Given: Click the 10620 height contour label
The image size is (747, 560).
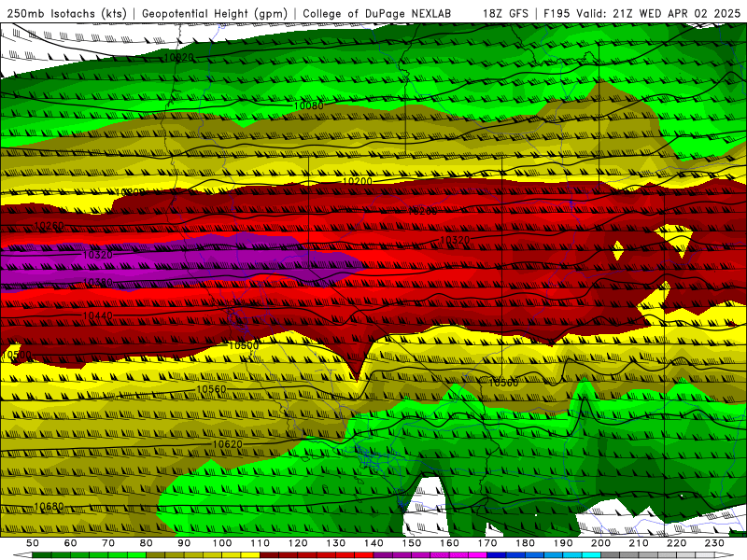Looking at the screenshot, I should tap(227, 444).
